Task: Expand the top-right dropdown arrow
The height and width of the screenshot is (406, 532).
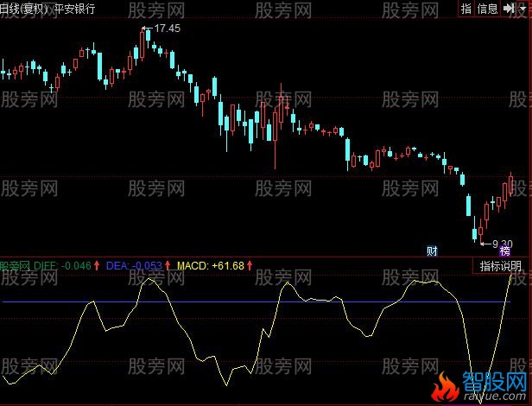Action: click(522, 8)
